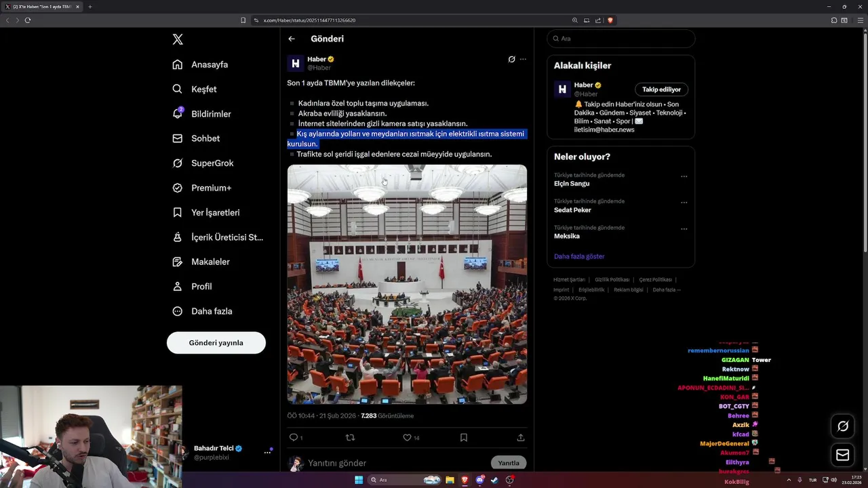868x488 pixels.
Task: Click the browser address bar URL
Action: tap(309, 20)
